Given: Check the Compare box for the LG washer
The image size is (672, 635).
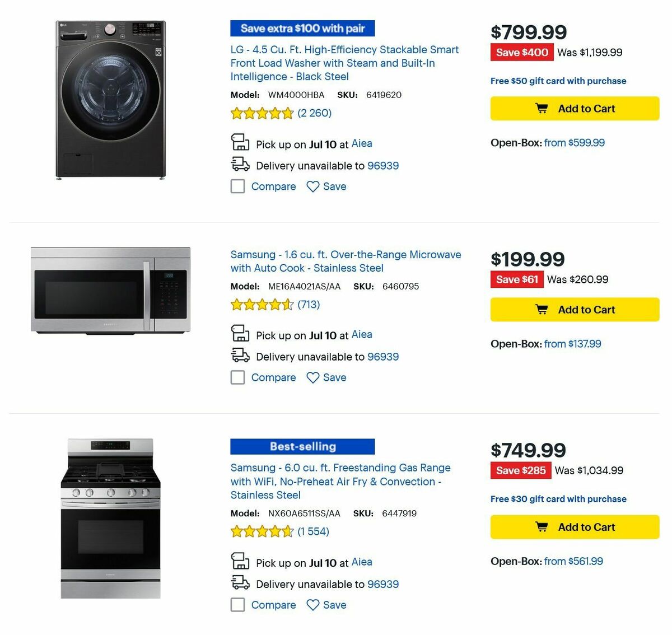Looking at the screenshot, I should point(237,186).
